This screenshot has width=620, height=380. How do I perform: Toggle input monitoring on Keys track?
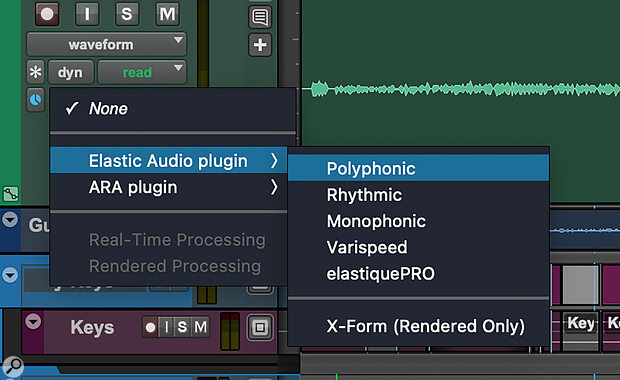pos(166,327)
